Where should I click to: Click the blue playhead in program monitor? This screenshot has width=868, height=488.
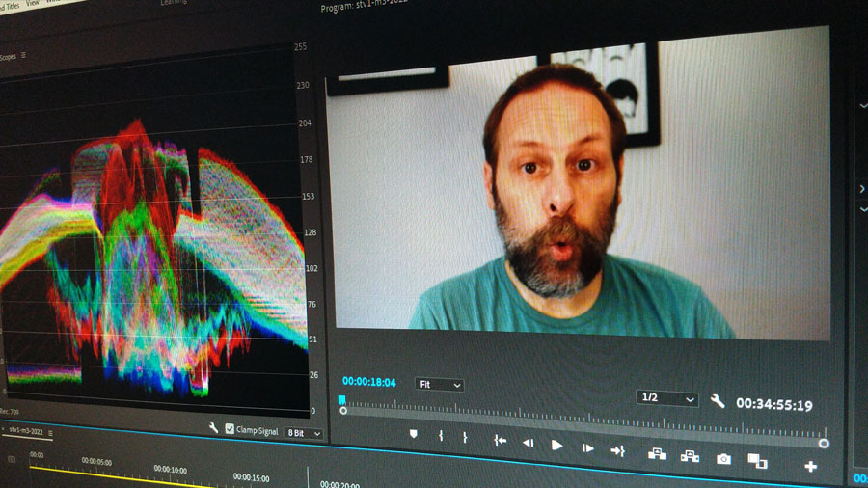[342, 399]
